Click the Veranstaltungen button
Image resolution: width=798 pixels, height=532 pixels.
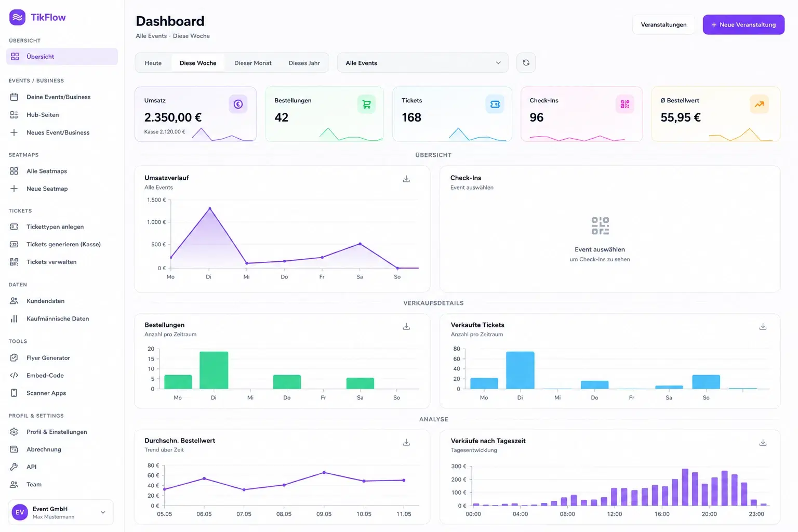[663, 24]
